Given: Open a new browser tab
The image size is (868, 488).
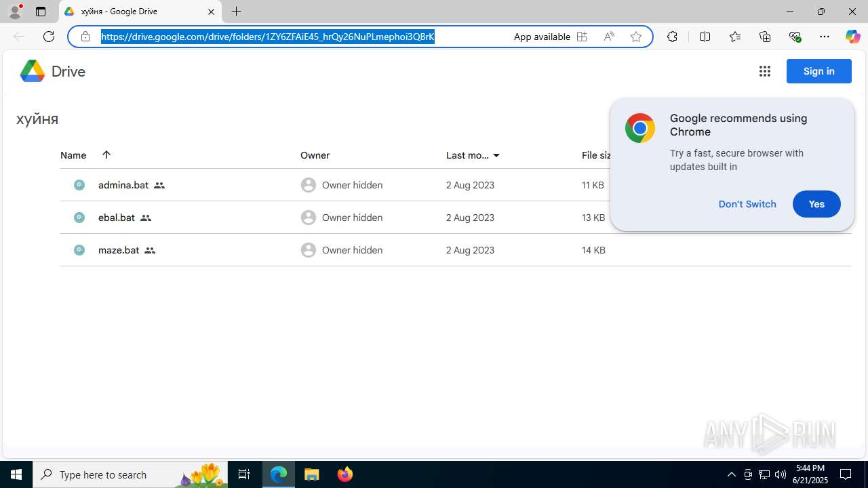Looking at the screenshot, I should tap(236, 12).
